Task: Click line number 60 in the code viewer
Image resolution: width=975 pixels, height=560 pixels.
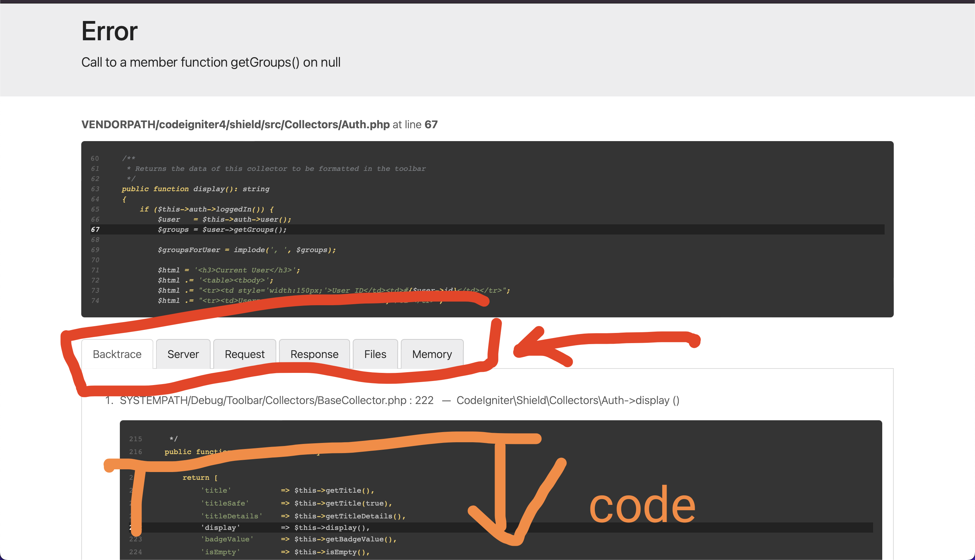Action: (x=95, y=158)
